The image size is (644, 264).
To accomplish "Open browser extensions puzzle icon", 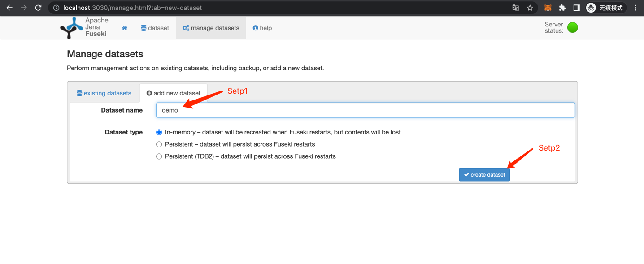I will coord(562,8).
